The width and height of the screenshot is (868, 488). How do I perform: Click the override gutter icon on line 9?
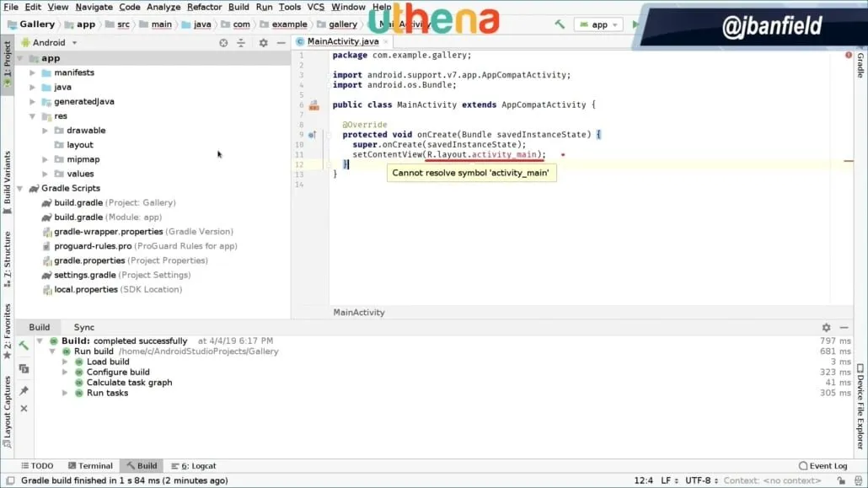click(312, 135)
